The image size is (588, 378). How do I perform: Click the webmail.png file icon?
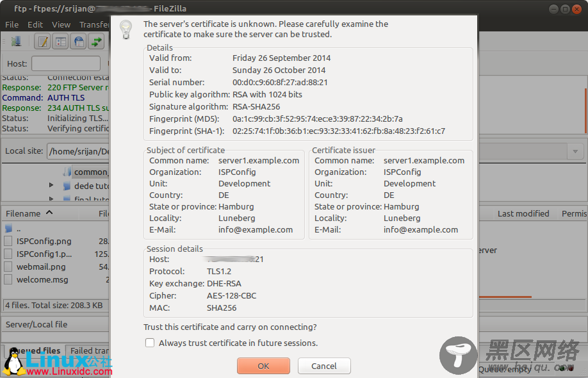8,267
